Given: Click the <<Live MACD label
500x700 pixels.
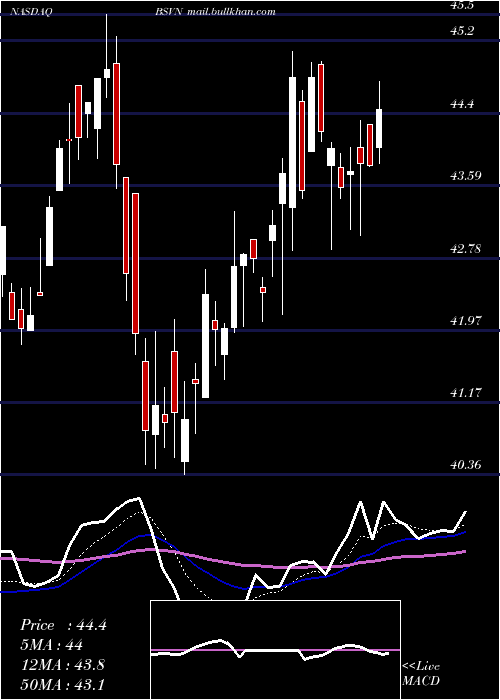Looking at the screenshot, I should pos(421,673).
